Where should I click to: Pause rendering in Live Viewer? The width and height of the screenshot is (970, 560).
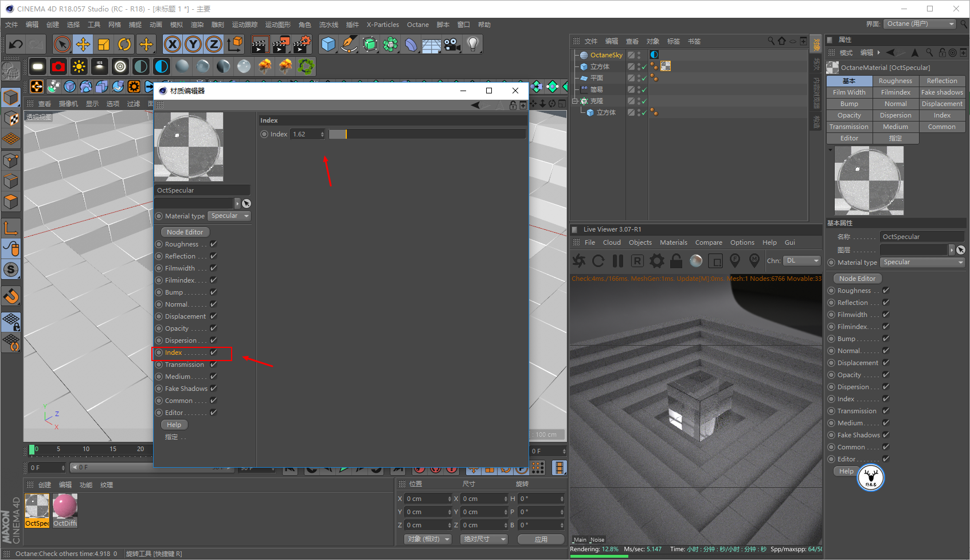[618, 261]
